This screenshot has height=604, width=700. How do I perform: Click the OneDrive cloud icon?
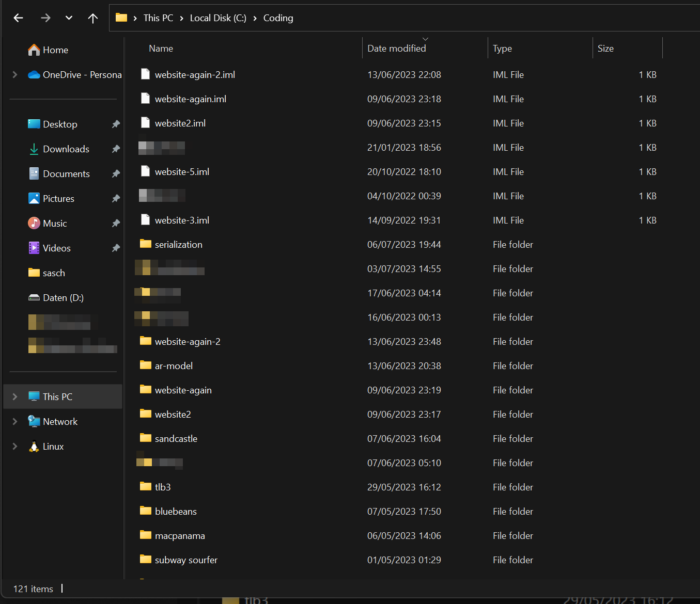pos(34,74)
